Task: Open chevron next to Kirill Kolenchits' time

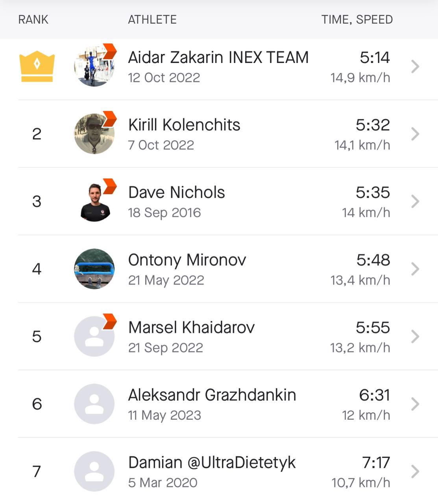Action: [x=415, y=134]
